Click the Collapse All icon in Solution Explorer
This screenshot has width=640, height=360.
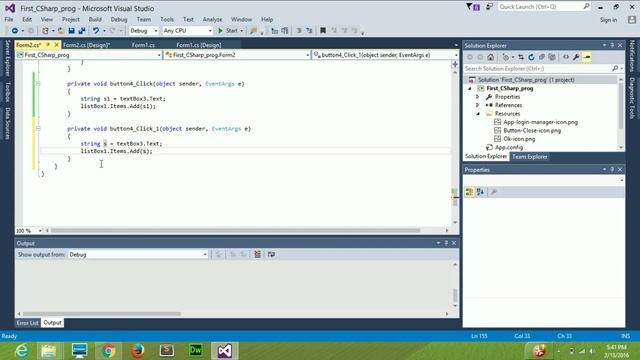[542, 57]
